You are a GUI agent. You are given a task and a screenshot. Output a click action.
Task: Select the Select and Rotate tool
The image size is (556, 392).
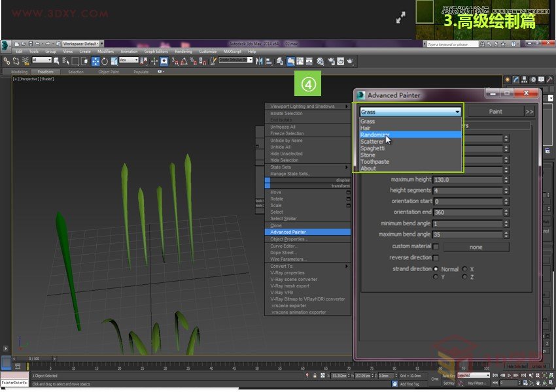tap(105, 60)
